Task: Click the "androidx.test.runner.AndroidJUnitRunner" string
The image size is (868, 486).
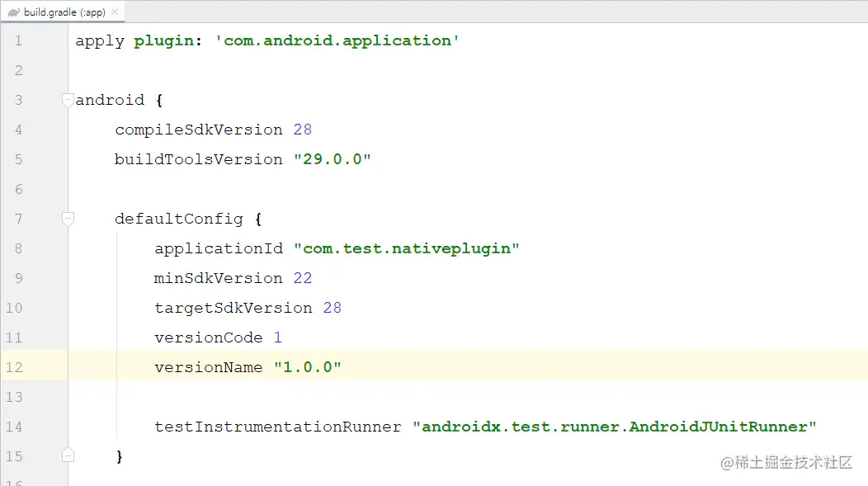Action: 615,427
